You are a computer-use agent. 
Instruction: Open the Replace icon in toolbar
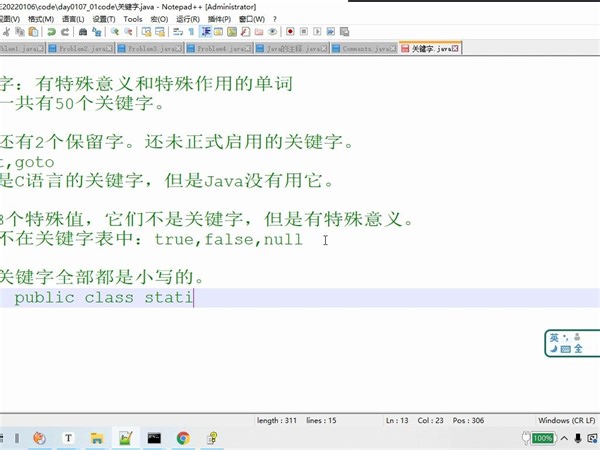pyautogui.click(x=96, y=32)
